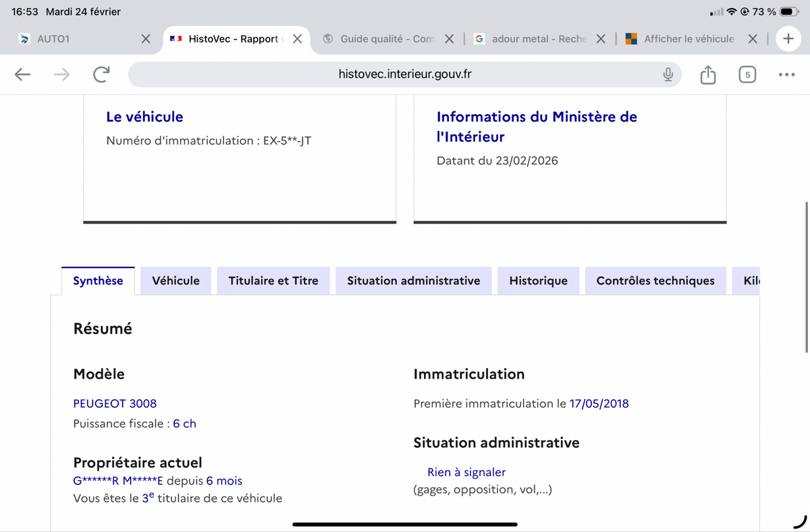Click the histovec.interieur.gouv.fr address bar
This screenshot has width=810, height=532.
point(404,74)
